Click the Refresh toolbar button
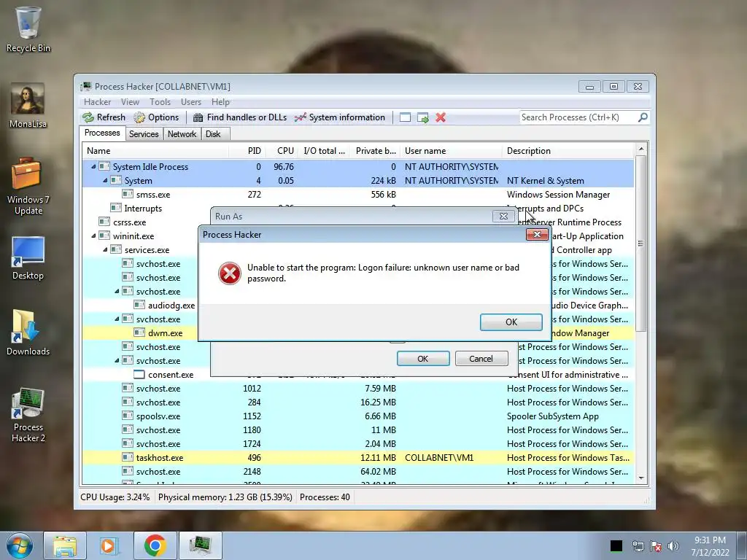 (104, 117)
